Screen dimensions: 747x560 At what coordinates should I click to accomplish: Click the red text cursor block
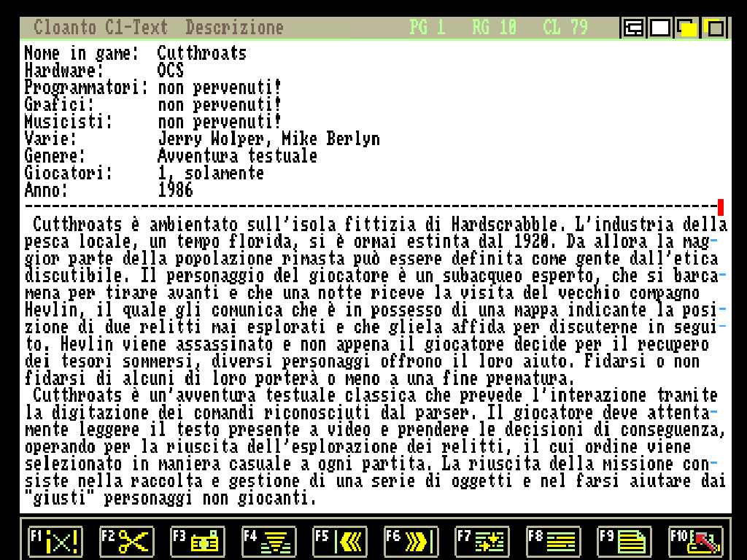pos(721,207)
